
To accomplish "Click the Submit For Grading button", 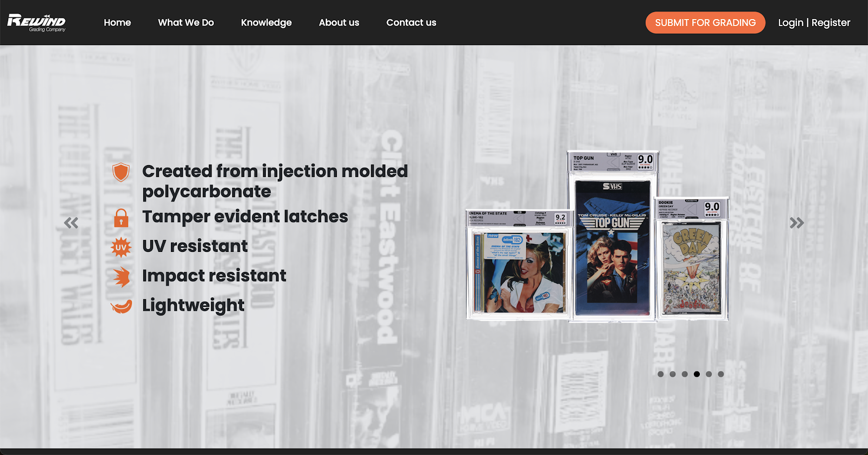I will tap(705, 22).
